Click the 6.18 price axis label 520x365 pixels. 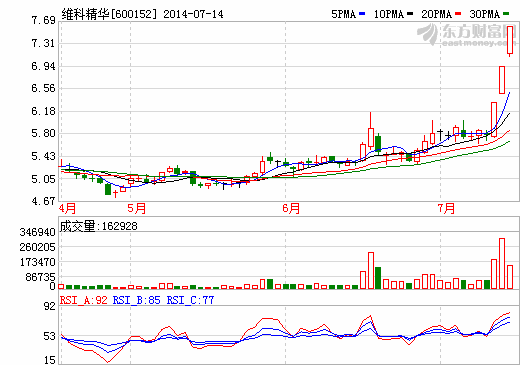[43, 111]
